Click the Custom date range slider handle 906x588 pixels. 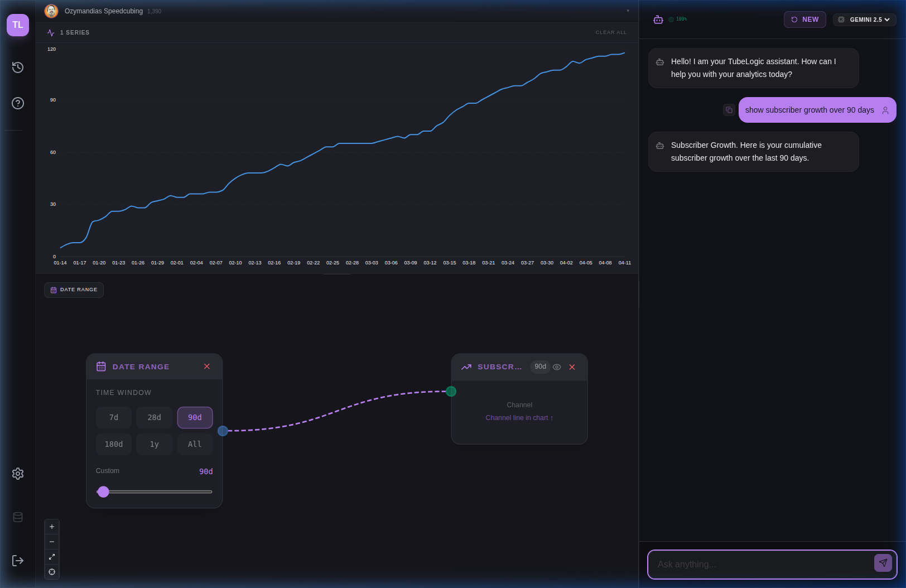[103, 491]
